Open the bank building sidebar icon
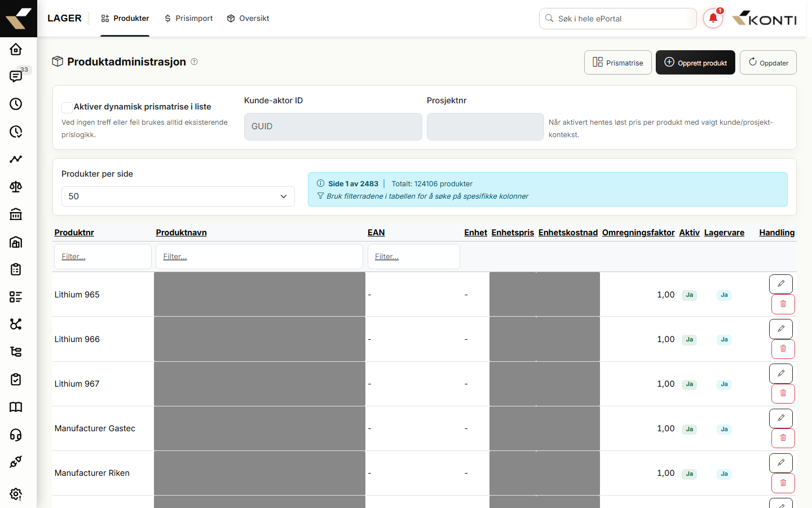The height and width of the screenshot is (508, 812). click(x=16, y=214)
